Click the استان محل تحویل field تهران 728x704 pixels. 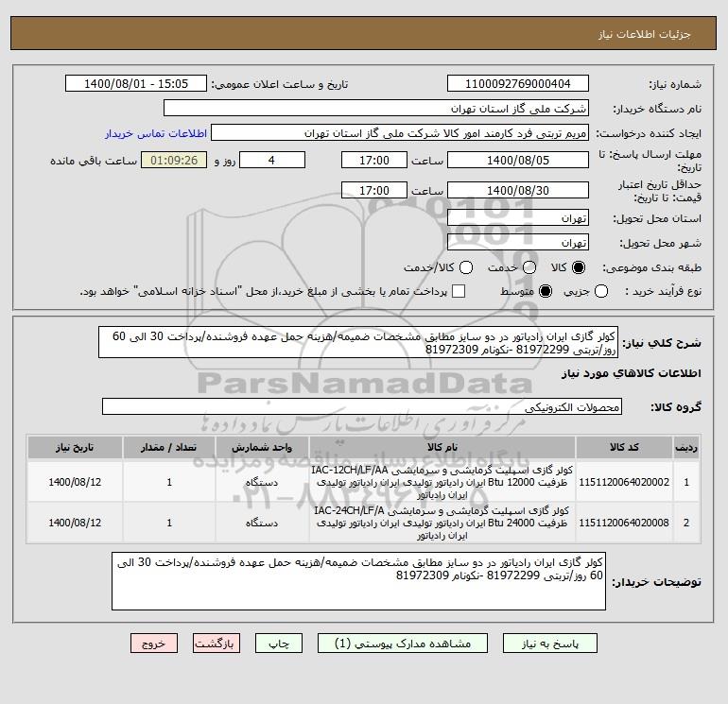518,217
